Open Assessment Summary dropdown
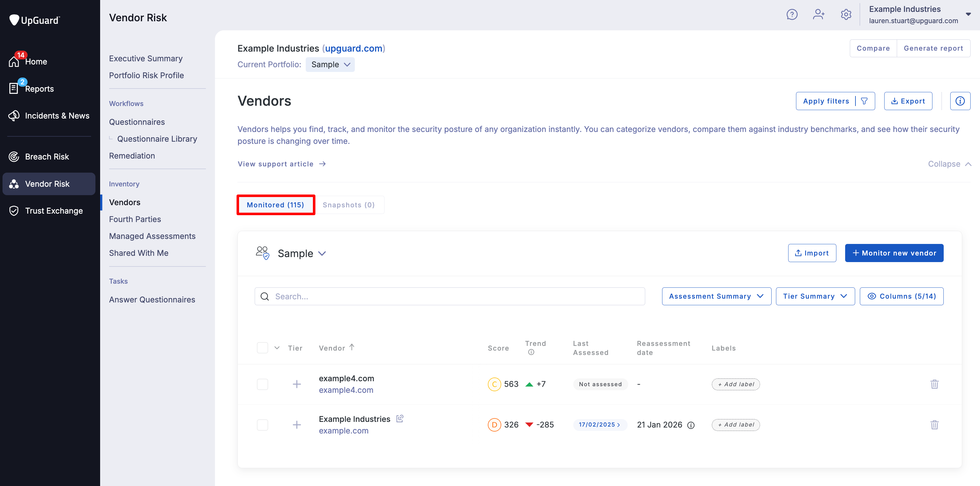This screenshot has width=980, height=486. 716,296
